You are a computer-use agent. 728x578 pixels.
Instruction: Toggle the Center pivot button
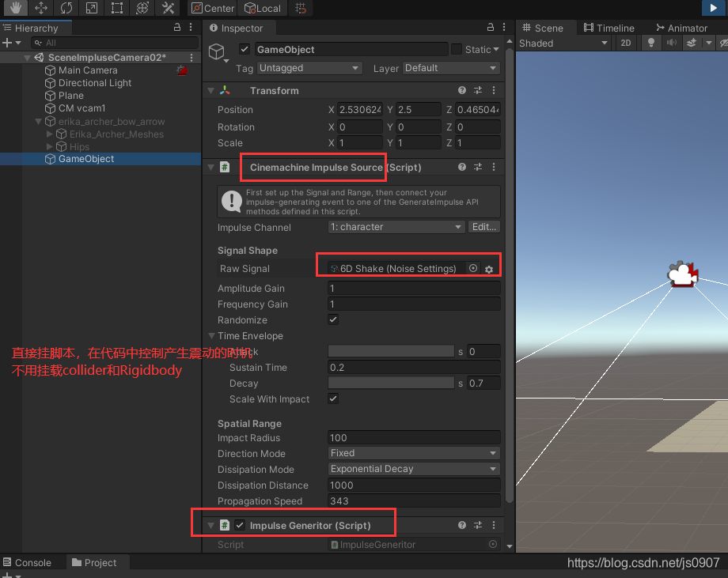click(x=213, y=8)
